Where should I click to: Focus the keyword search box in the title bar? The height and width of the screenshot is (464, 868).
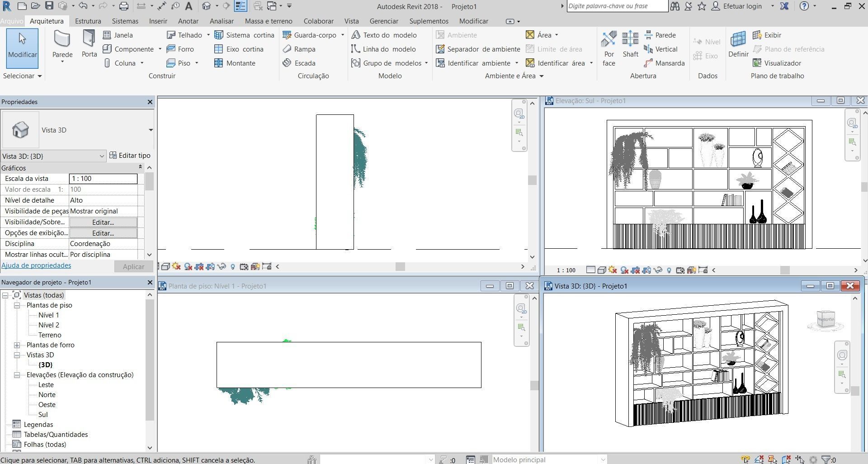click(x=617, y=6)
